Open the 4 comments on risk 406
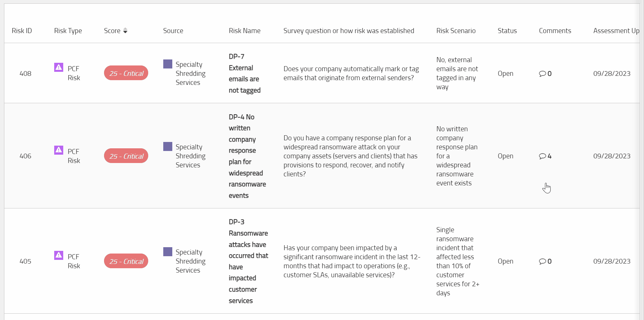The width and height of the screenshot is (644, 320). point(545,156)
